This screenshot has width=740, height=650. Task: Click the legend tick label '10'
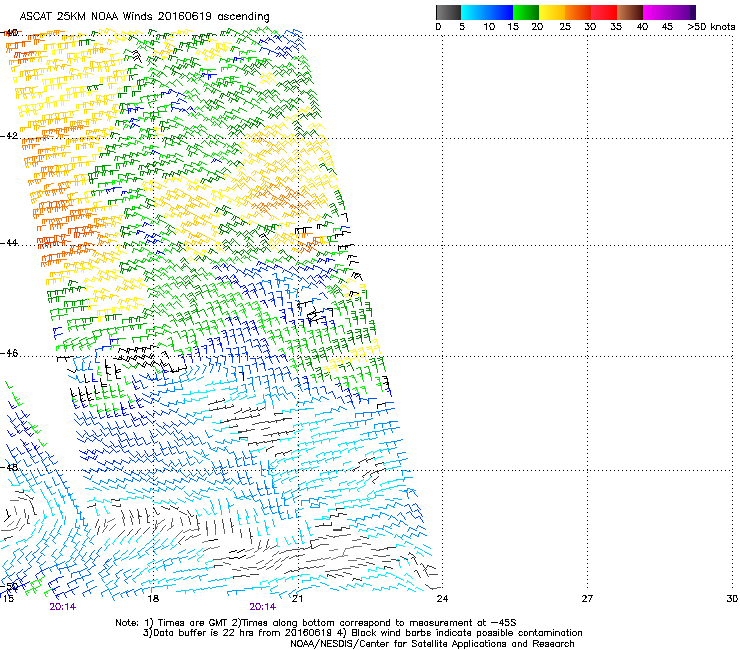click(489, 27)
